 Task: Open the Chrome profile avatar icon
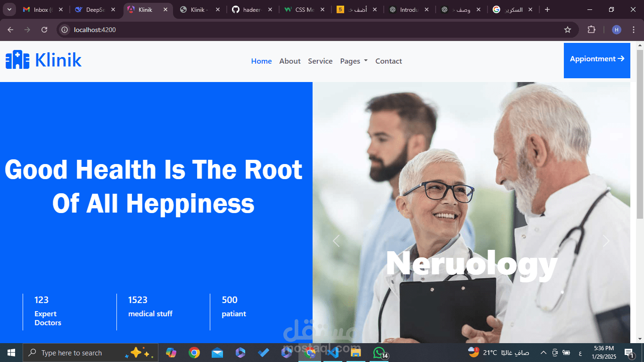click(x=616, y=29)
